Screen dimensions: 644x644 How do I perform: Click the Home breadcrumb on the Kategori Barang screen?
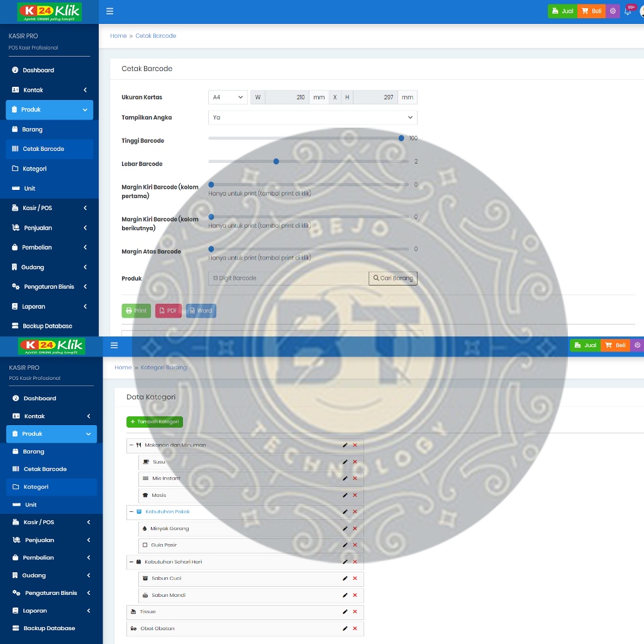click(123, 367)
